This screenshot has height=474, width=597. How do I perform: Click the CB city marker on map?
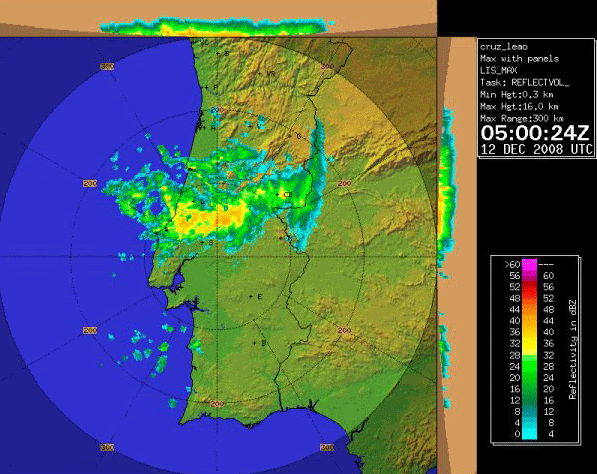[284, 195]
